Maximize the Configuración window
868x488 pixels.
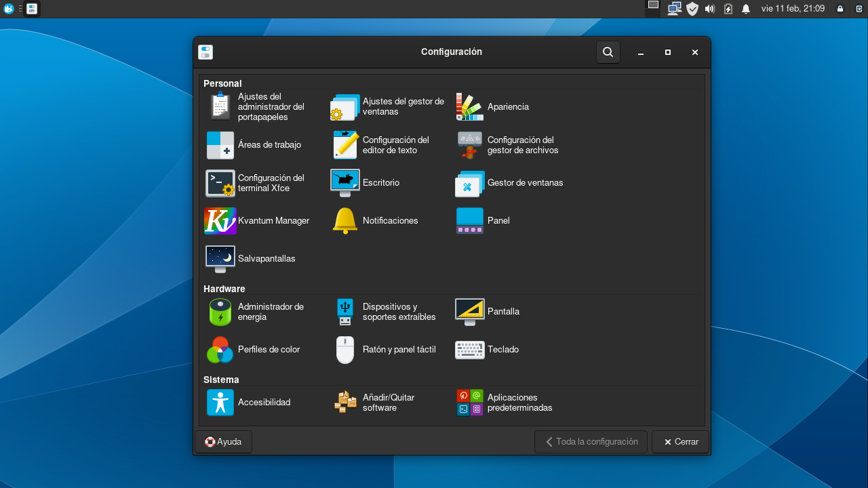pos(668,52)
